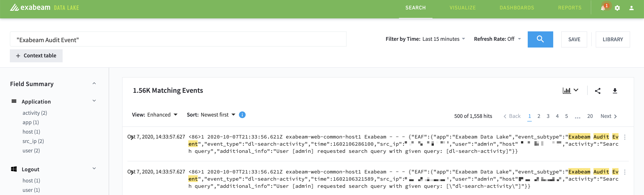
Task: Click the Logout group label
Action: (x=30, y=169)
